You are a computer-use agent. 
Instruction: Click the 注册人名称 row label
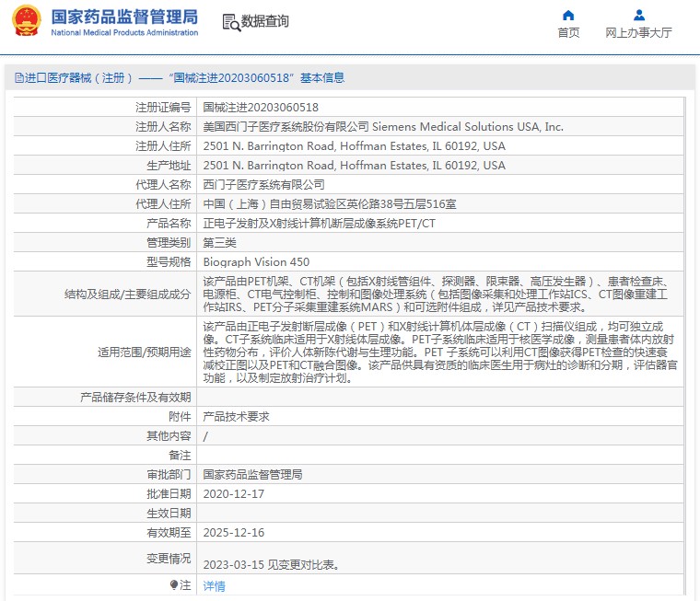(x=163, y=127)
